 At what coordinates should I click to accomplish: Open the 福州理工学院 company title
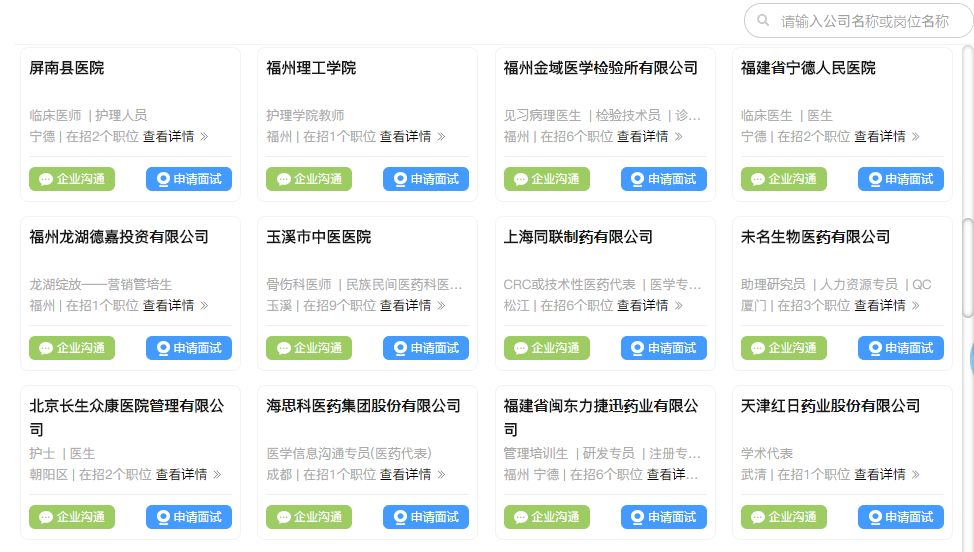coord(311,68)
